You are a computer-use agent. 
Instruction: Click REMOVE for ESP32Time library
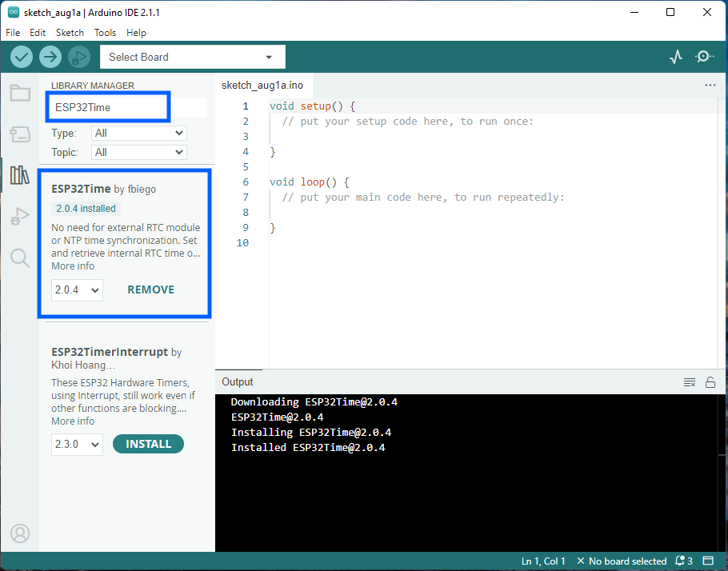pyautogui.click(x=150, y=290)
